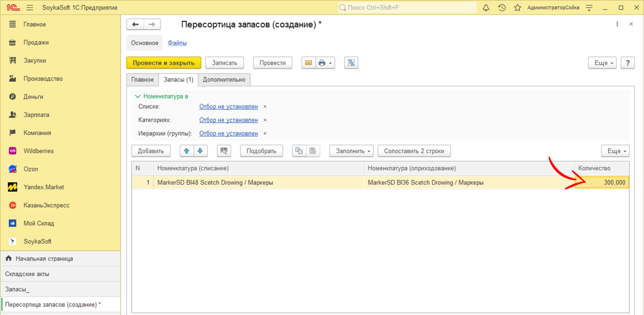This screenshot has height=315, width=644.
Task: Collapse the Номенклатура в group
Action: [138, 96]
